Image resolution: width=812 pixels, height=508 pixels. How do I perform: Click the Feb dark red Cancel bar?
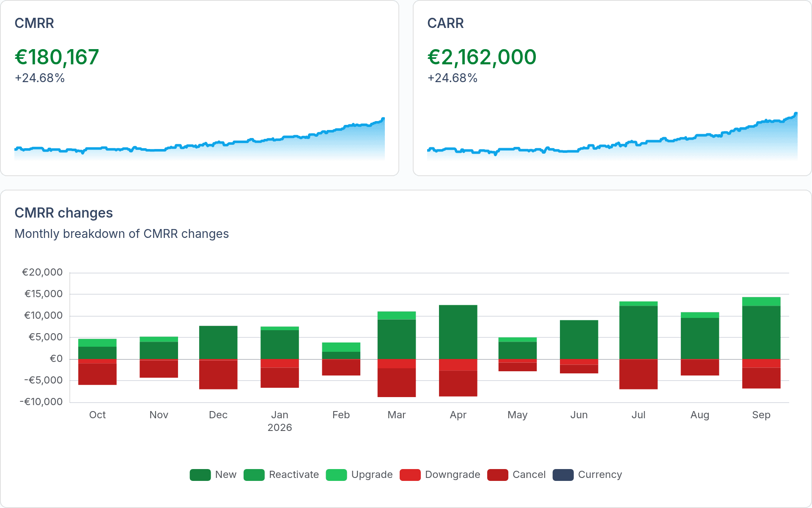341,367
